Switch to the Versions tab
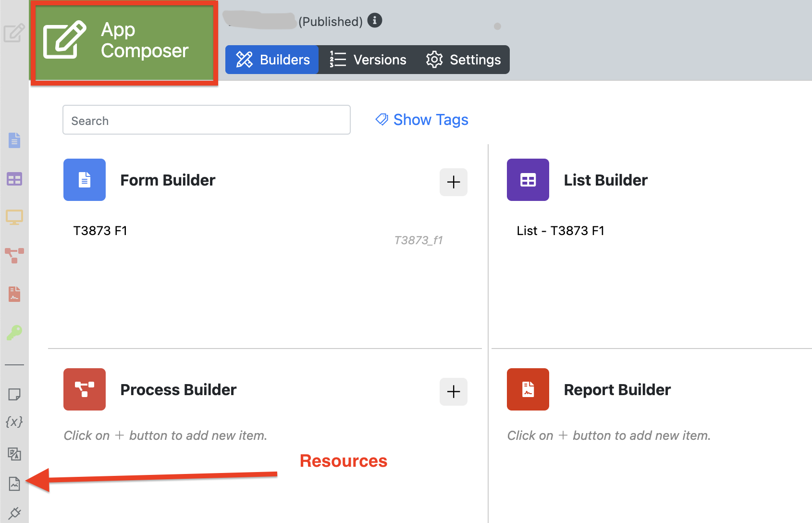812x523 pixels. click(x=368, y=60)
